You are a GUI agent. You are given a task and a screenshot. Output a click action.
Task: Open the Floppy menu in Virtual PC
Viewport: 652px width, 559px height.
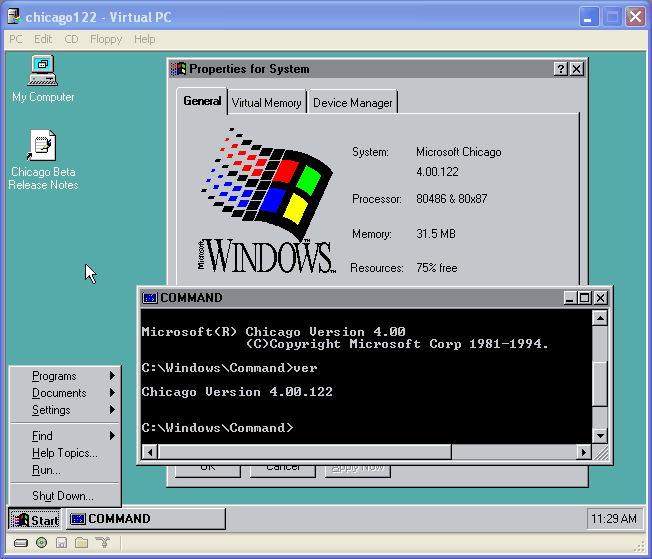[x=106, y=39]
